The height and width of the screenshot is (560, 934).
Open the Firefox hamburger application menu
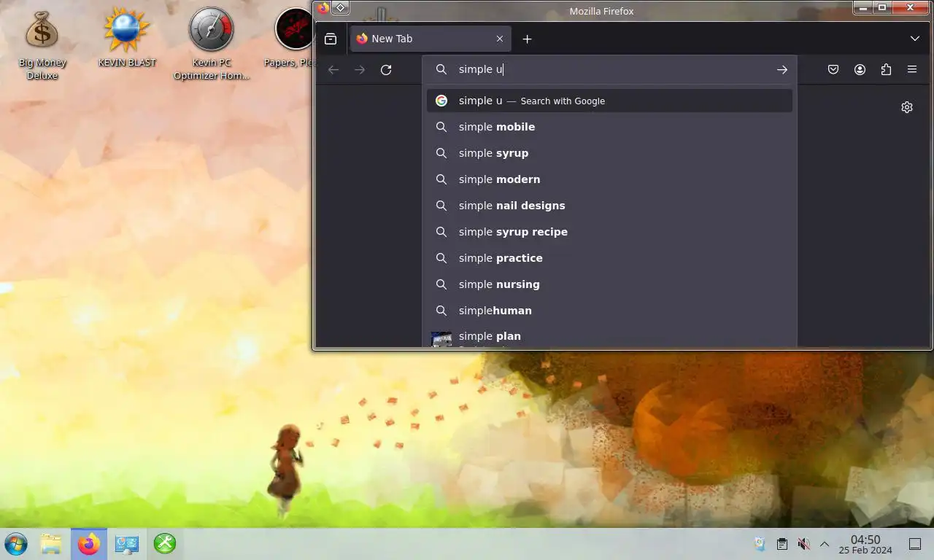point(912,69)
